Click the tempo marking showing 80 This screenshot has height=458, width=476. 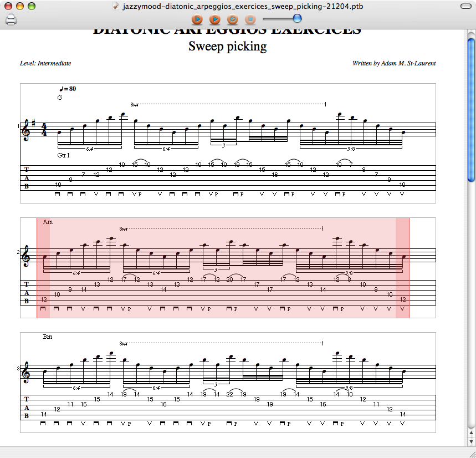pos(68,89)
